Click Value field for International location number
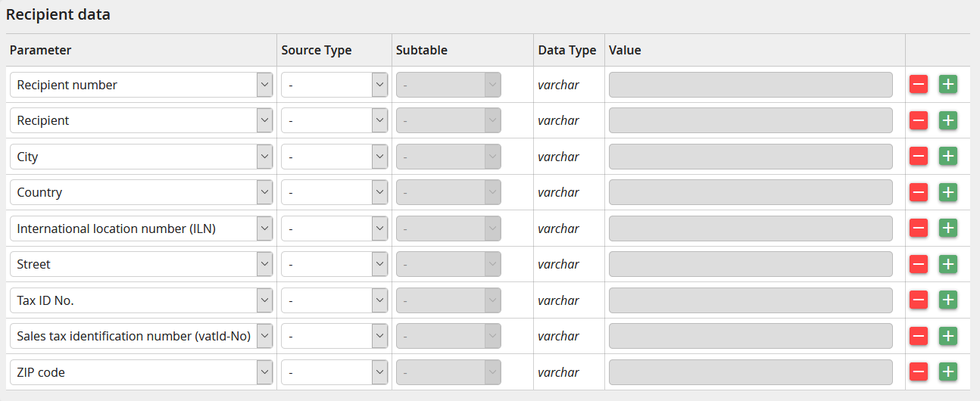Screen dimensions: 980x401 coord(751,228)
